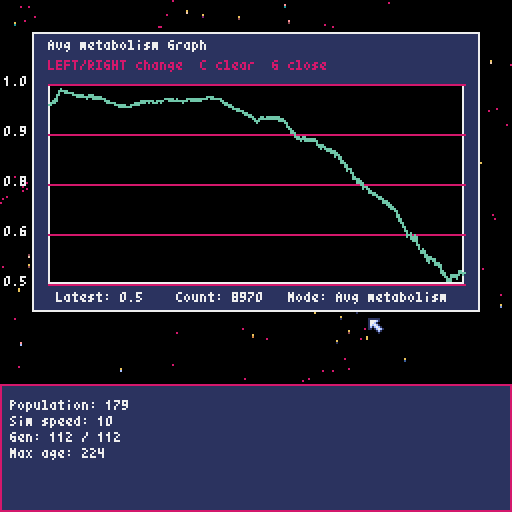Click the 0.6 y-axis label

click(15, 231)
